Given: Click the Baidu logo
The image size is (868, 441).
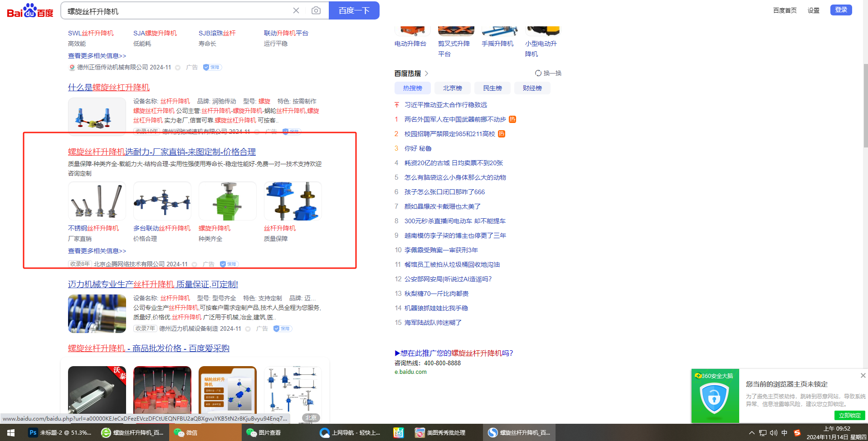Looking at the screenshot, I should tap(30, 10).
